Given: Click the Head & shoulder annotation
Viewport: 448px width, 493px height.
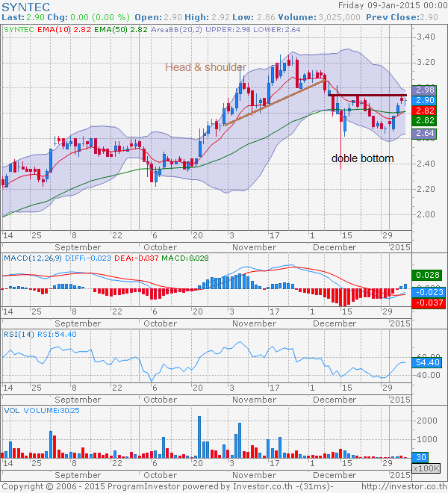Looking at the screenshot, I should [205, 67].
